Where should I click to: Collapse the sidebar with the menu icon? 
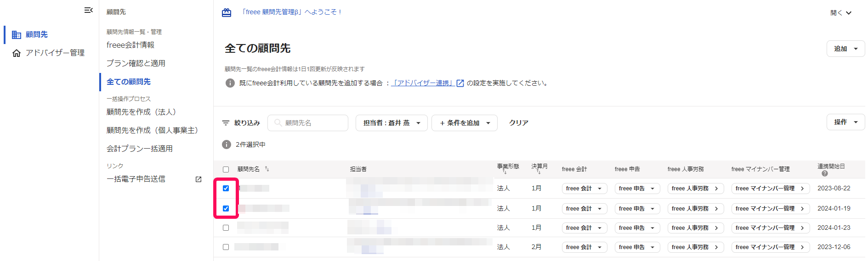click(x=89, y=10)
